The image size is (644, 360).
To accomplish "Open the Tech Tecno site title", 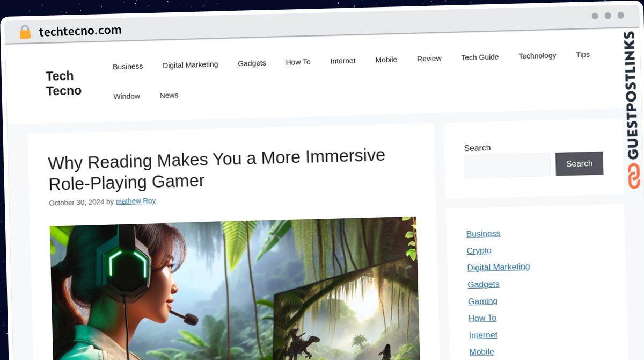I will click(63, 83).
